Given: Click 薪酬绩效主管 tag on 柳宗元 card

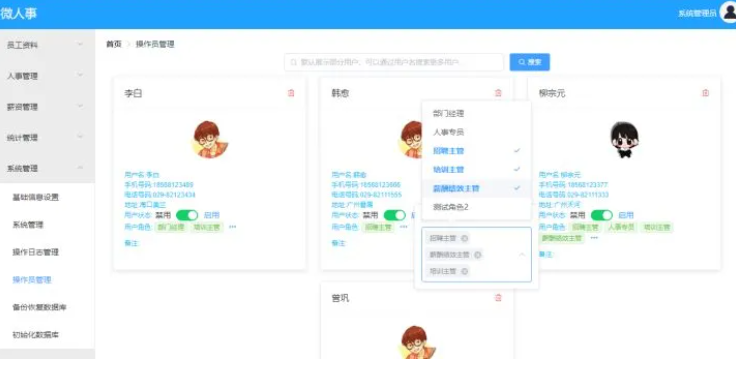Looking at the screenshot, I should click(562, 238).
